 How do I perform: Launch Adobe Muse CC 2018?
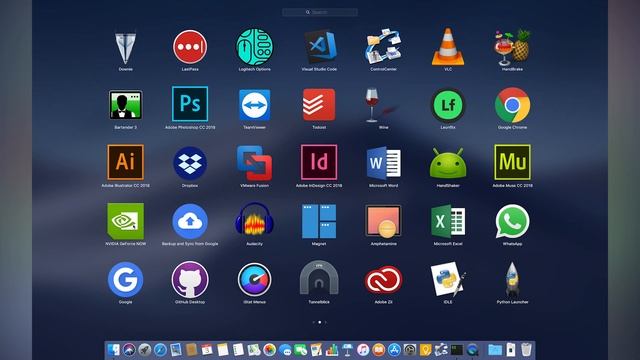[x=512, y=162]
